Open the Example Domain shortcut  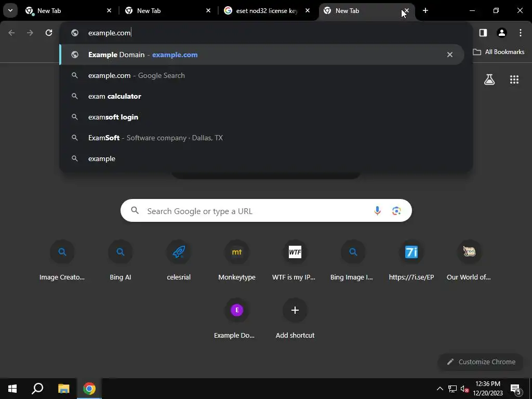237,318
